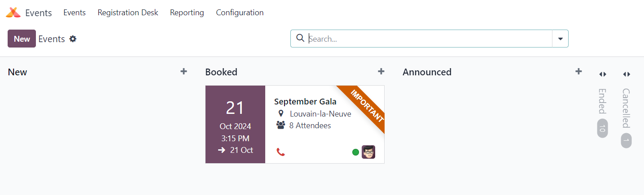Add a card in Announced column
This screenshot has width=644, height=195.
click(x=578, y=71)
